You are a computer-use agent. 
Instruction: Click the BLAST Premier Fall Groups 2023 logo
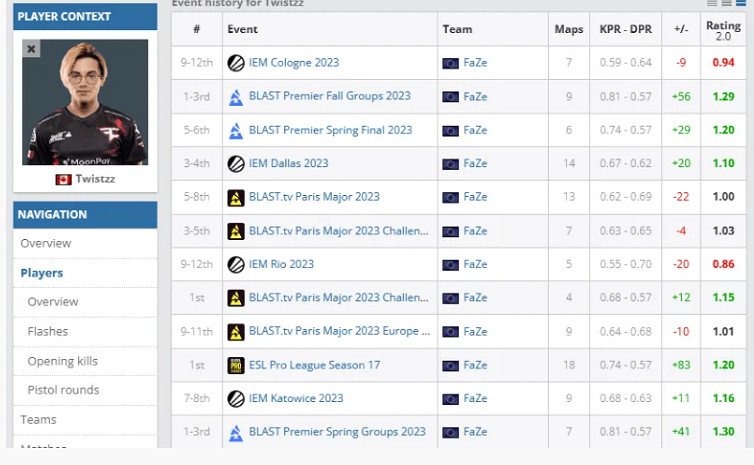[x=236, y=97]
